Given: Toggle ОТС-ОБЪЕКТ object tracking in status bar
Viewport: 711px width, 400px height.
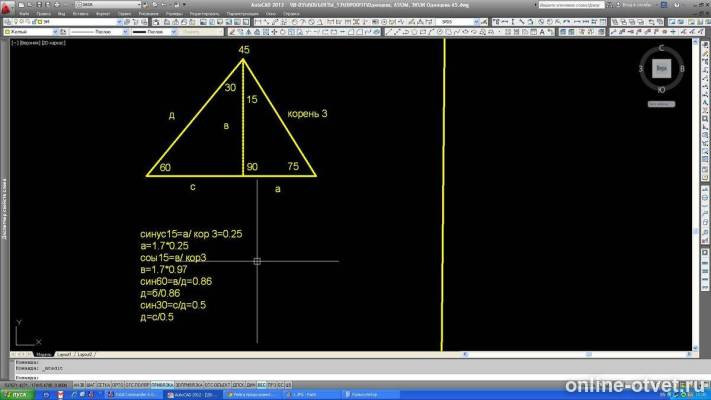Looking at the screenshot, I should tap(218, 385).
